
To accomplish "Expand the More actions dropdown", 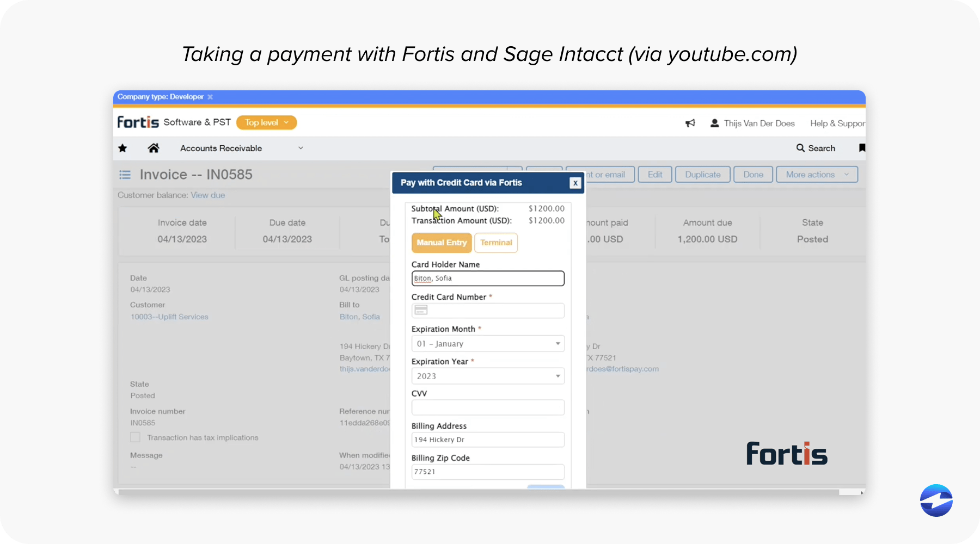I will pyautogui.click(x=816, y=174).
